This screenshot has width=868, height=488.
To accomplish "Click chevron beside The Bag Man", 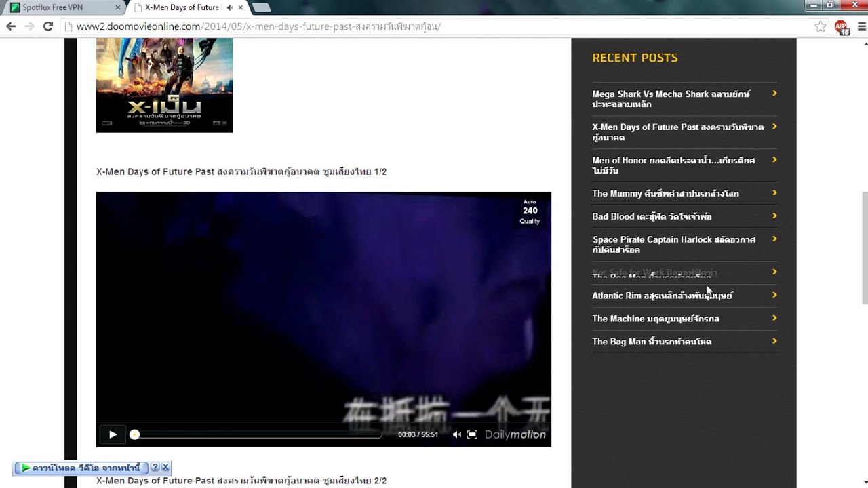I will 774,342.
